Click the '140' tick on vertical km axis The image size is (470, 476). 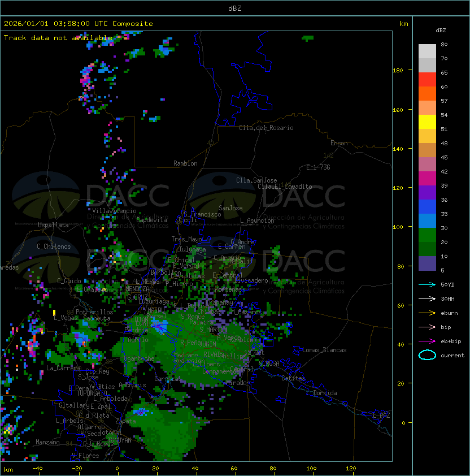pos(398,149)
